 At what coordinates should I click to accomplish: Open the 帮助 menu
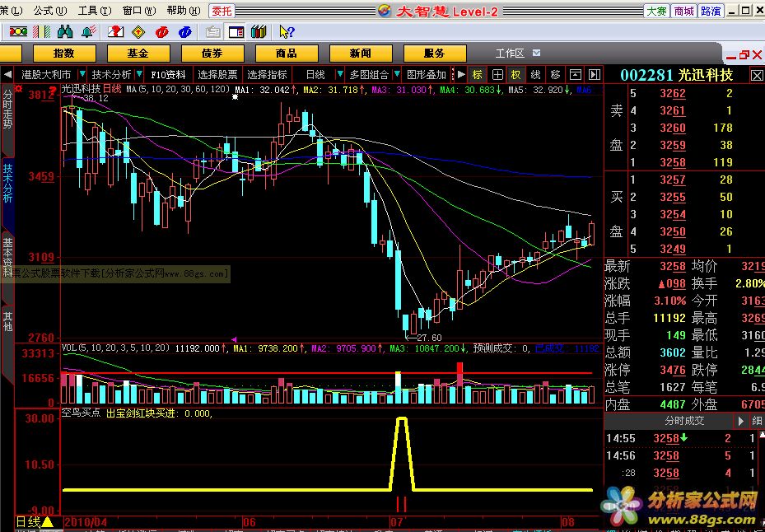[x=184, y=11]
